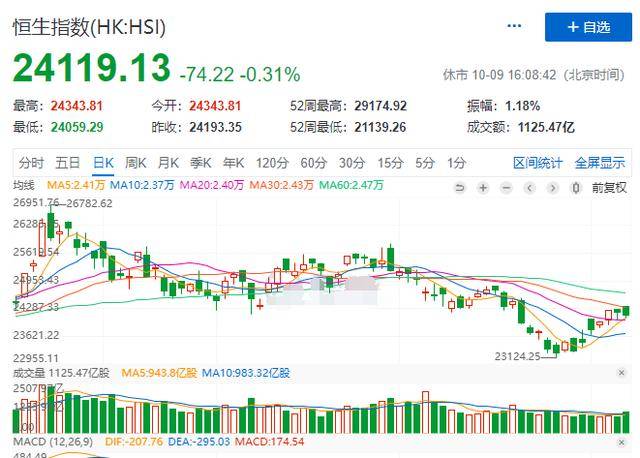Toggle the MA5 moving average label

coord(76,185)
